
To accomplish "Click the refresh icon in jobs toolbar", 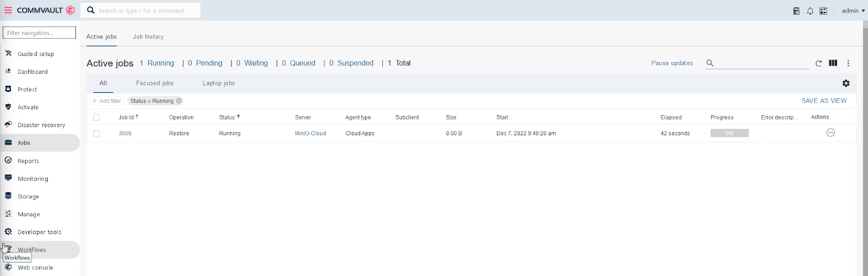I will click(x=819, y=64).
